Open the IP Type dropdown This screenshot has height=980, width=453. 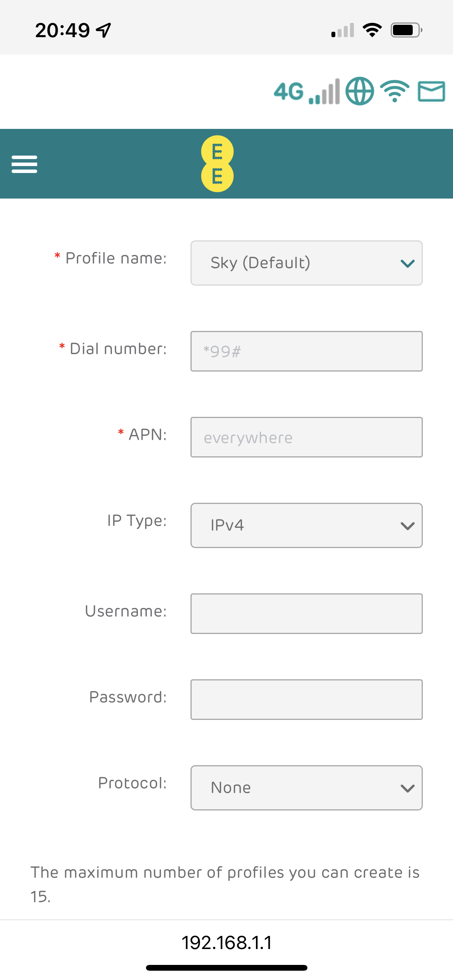306,525
